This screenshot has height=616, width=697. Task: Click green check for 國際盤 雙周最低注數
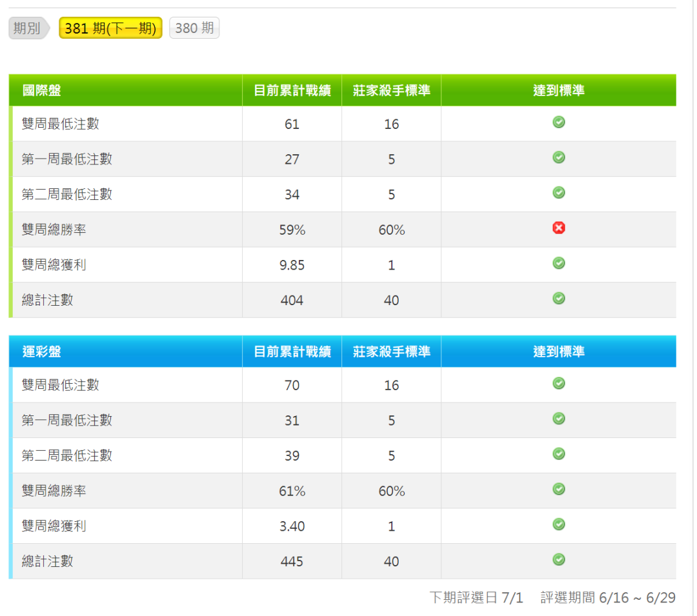[x=559, y=123]
